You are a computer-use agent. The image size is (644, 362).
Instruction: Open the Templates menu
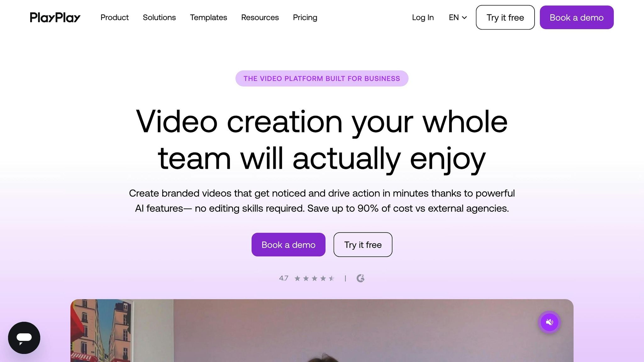coord(208,18)
